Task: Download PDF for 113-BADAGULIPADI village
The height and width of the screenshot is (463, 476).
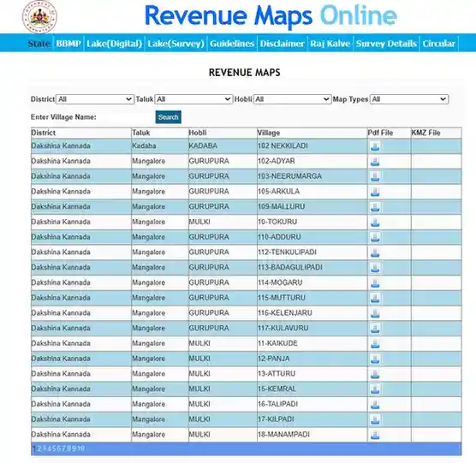Action: pyautogui.click(x=375, y=268)
